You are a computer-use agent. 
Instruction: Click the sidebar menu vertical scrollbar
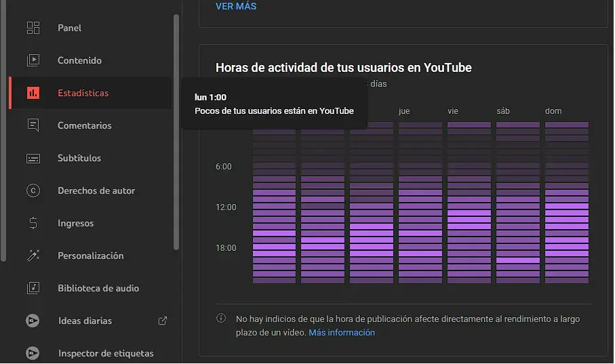(x=176, y=132)
